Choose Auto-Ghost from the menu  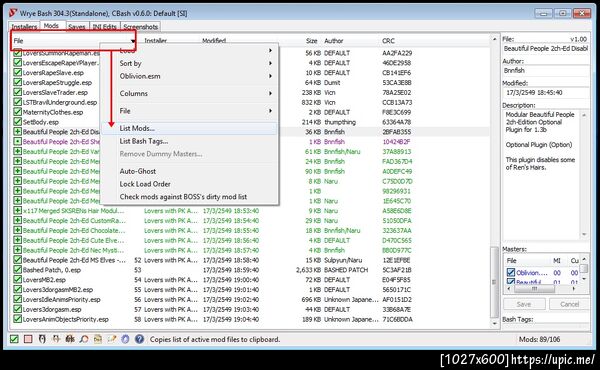(189, 171)
